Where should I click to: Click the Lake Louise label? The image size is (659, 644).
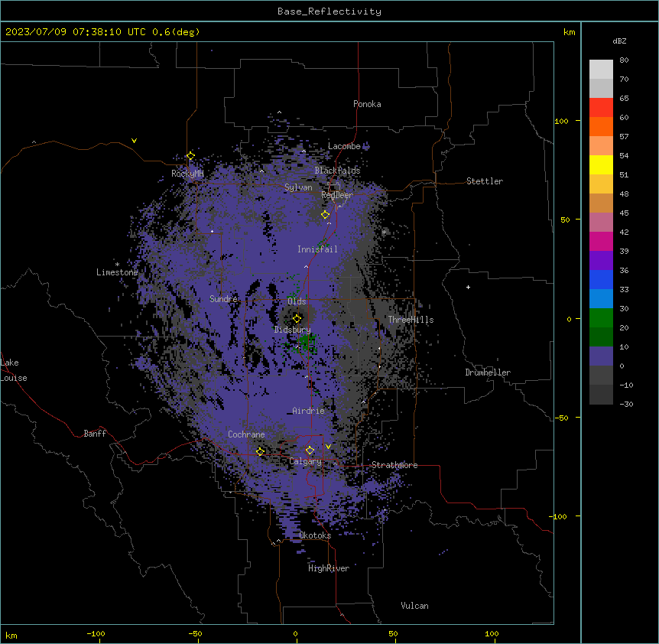tap(14, 370)
